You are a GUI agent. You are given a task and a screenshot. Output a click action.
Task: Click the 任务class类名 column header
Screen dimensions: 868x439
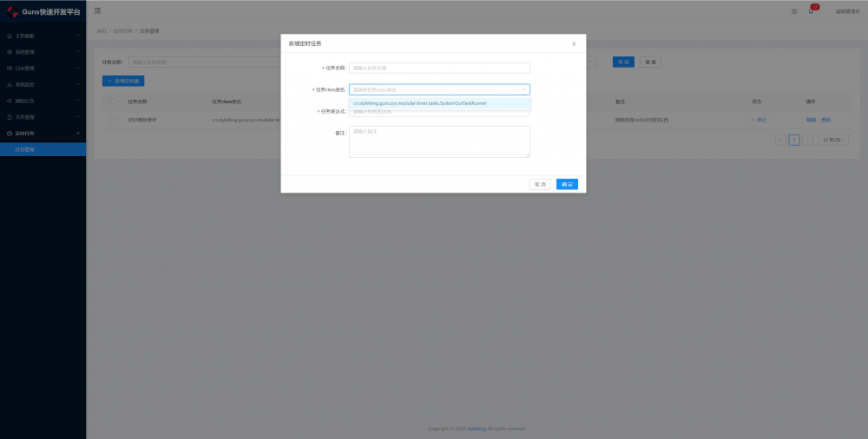pos(227,102)
